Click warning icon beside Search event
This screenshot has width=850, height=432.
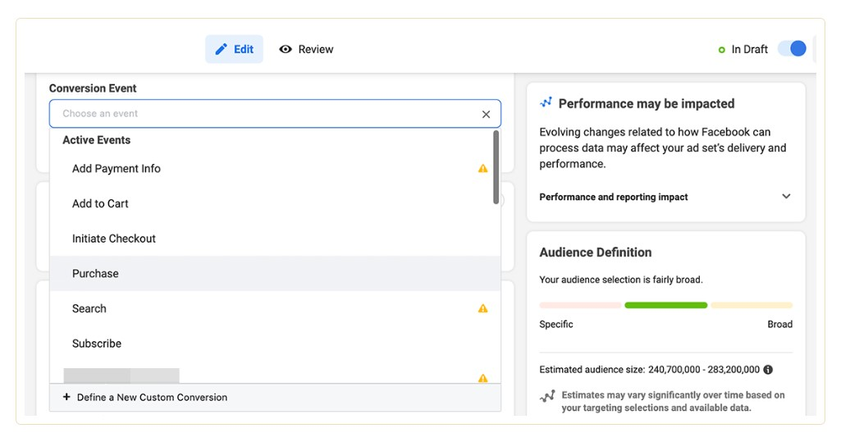[x=483, y=309]
